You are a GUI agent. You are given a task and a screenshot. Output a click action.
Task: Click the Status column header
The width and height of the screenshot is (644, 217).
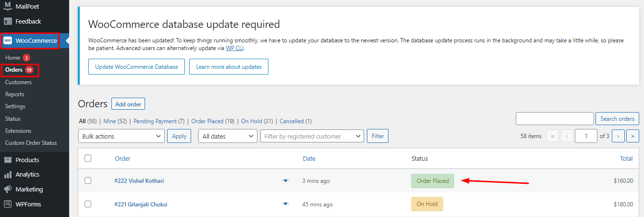click(x=420, y=158)
